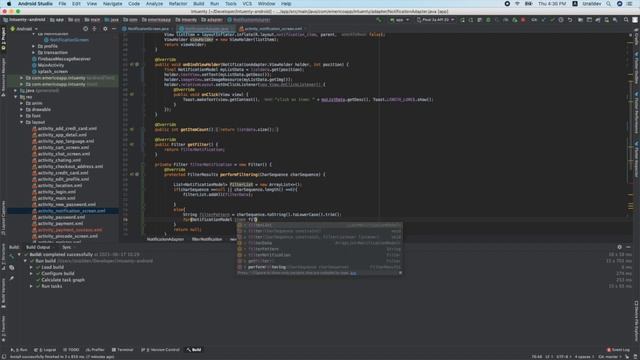This screenshot has height=360, width=640.
Task: Select the Build Output tab
Action: click(38, 247)
